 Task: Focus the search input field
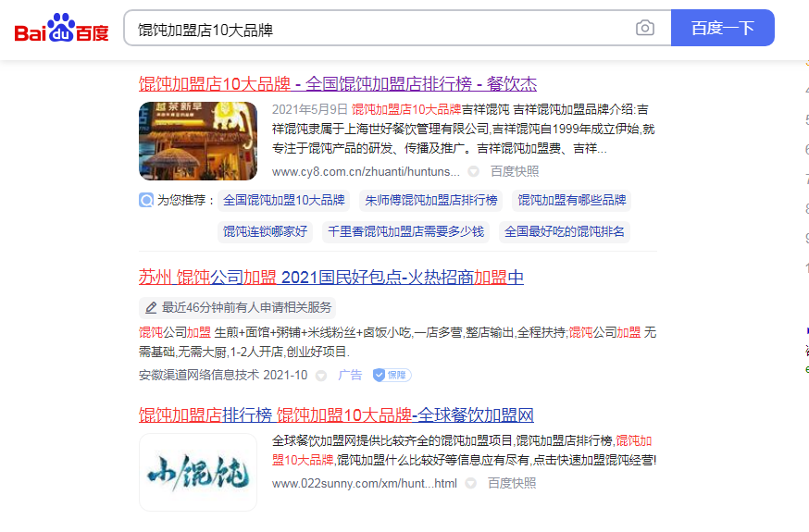pyautogui.click(x=380, y=29)
